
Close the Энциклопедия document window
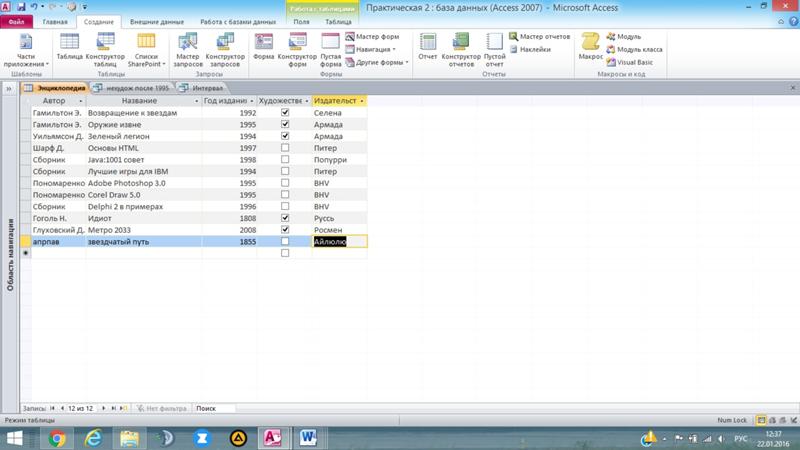click(793, 88)
